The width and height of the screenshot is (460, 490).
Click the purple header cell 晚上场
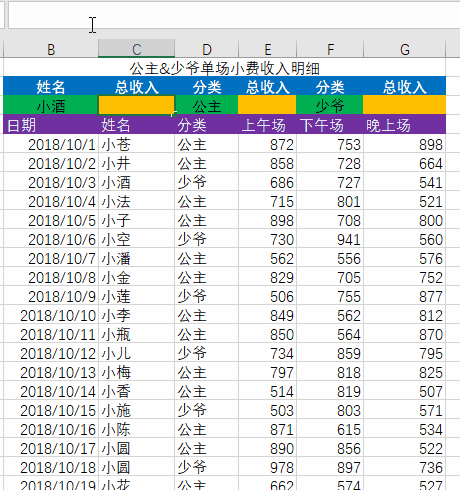pyautogui.click(x=404, y=124)
